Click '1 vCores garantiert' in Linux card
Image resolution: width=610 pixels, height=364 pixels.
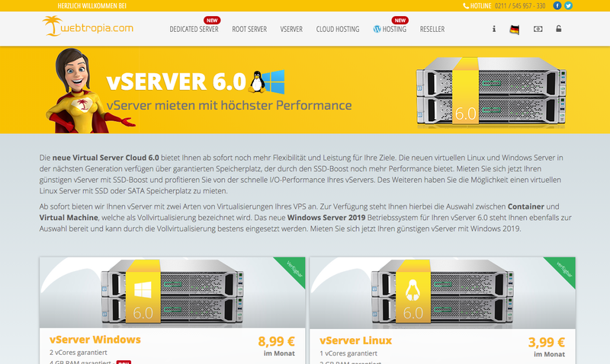(348, 353)
